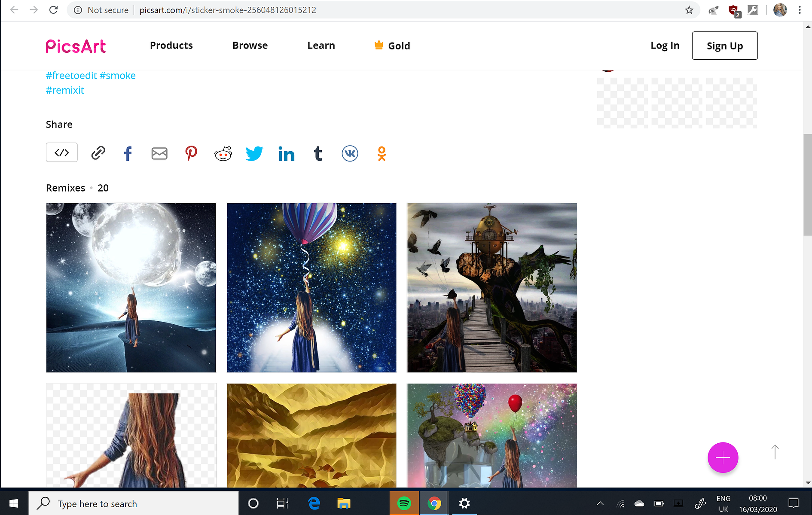
Task: Share on Facebook icon
Action: 128,153
